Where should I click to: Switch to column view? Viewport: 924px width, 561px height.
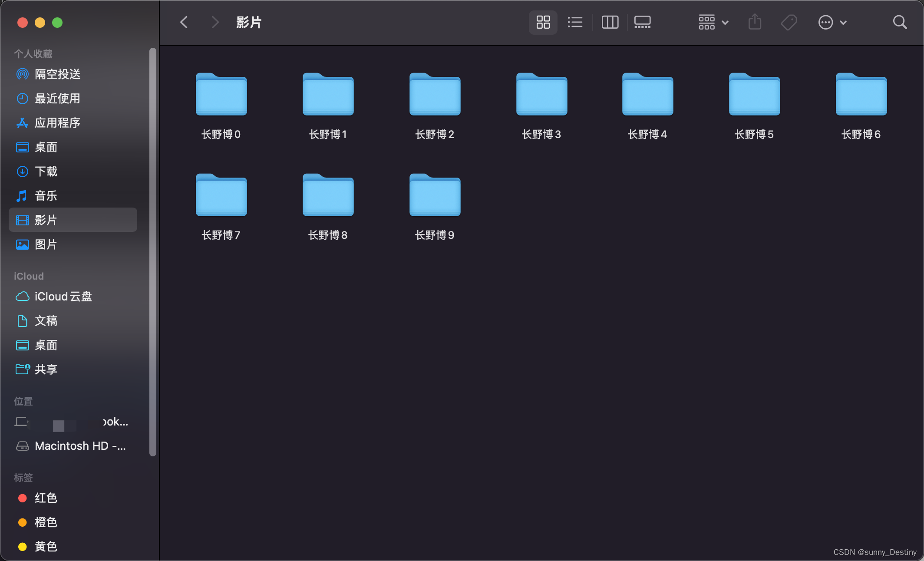click(x=610, y=22)
